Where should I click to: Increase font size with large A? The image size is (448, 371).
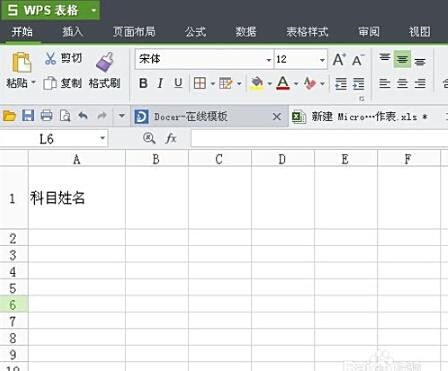click(x=339, y=60)
